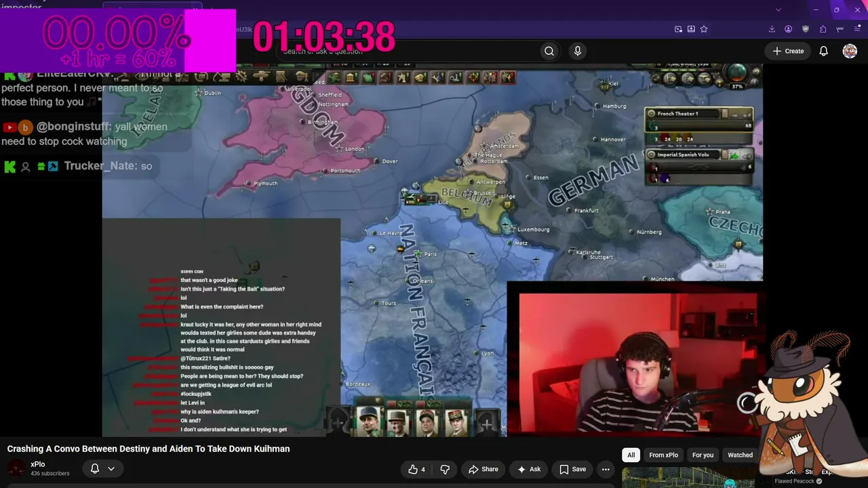Click Hannover on the game map
This screenshot has height=488, width=868.
(x=612, y=140)
